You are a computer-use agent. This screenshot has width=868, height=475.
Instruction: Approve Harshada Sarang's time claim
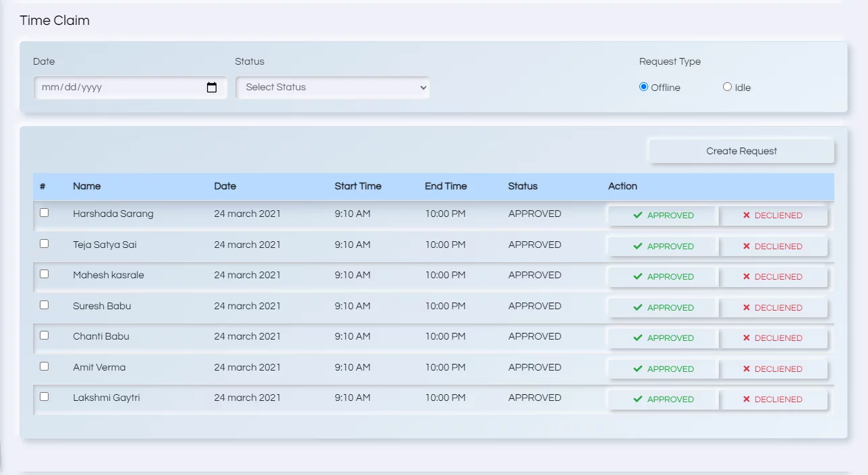coord(663,216)
